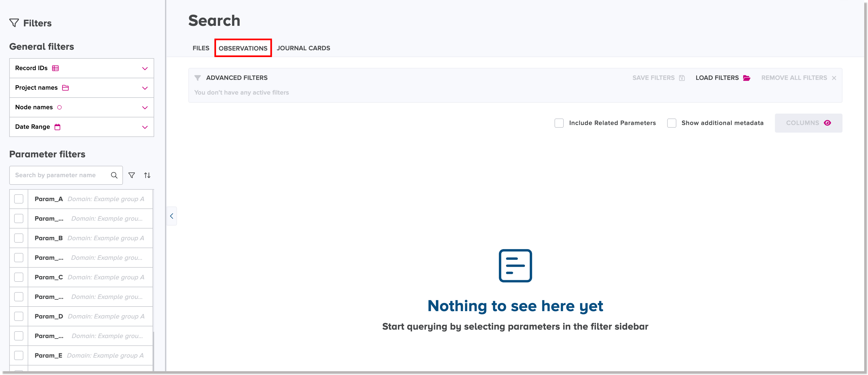This screenshot has height=375, width=868.
Task: Tick the Param_E checkbox
Action: (x=19, y=355)
